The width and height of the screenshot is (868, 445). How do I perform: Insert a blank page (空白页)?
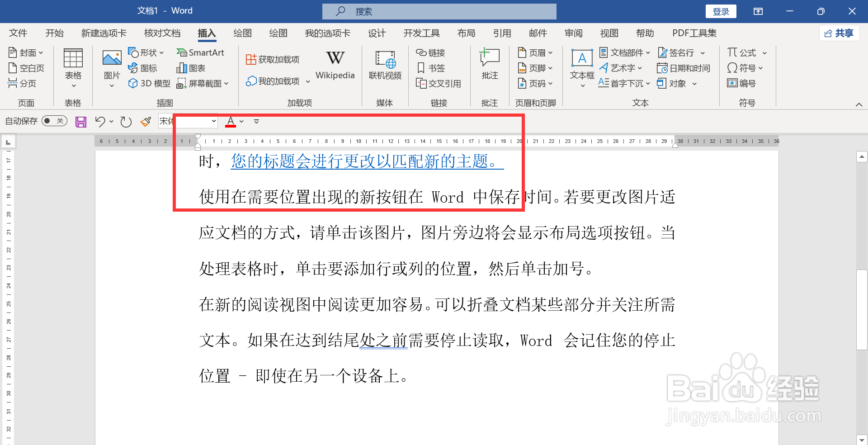(26, 68)
